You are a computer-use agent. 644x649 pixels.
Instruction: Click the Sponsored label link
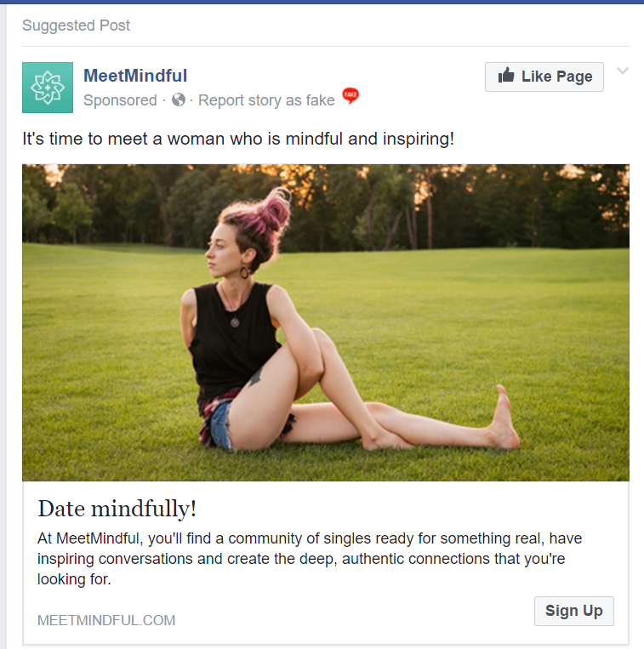click(x=120, y=100)
